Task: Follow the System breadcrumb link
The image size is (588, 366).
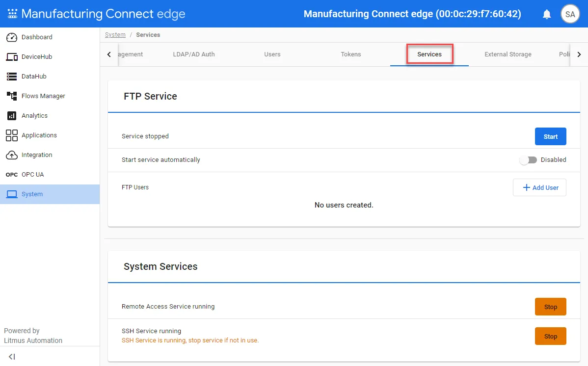Action: point(115,35)
